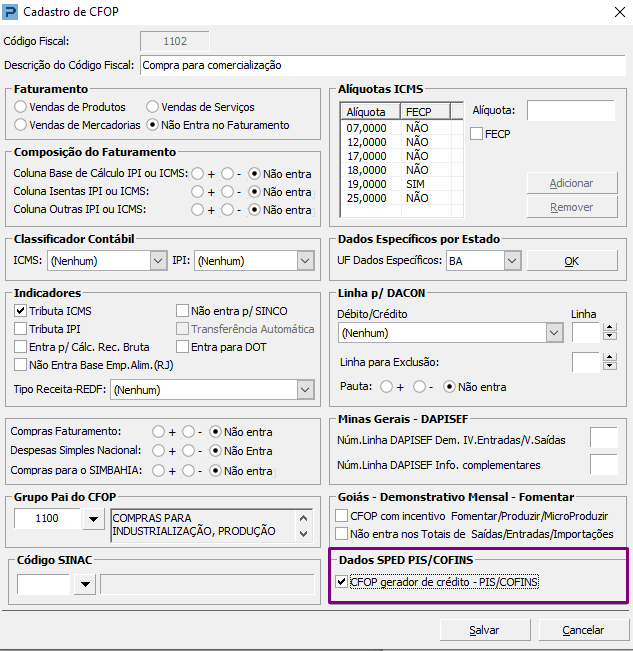Open the Grupo Pai do CFOP dropdown arrow
Image resolution: width=633 pixels, height=651 pixels.
[93, 519]
